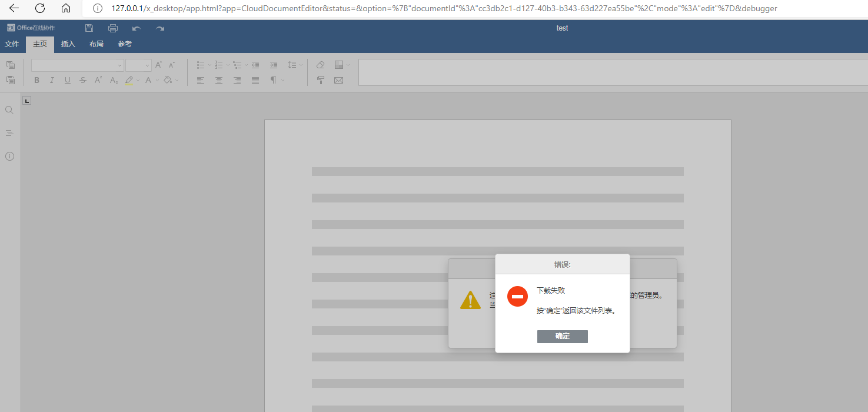Copy style with the paint roller
This screenshot has width=868, height=412.
321,80
